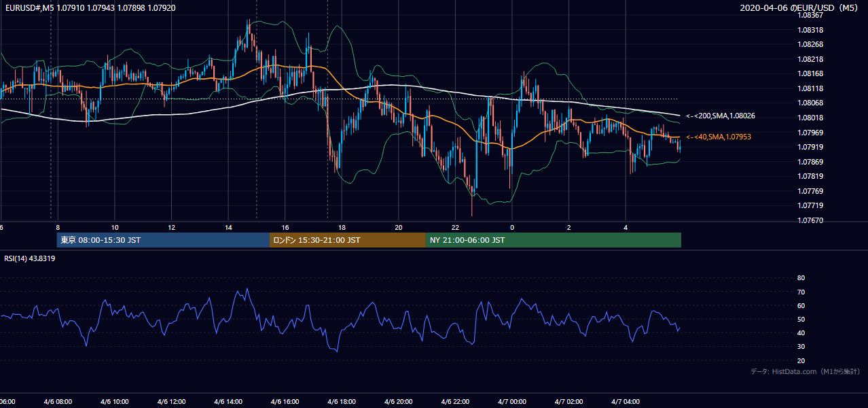Viewport: 868px width, 408px height.
Task: Click the HistData.com data source note
Action: (806, 371)
